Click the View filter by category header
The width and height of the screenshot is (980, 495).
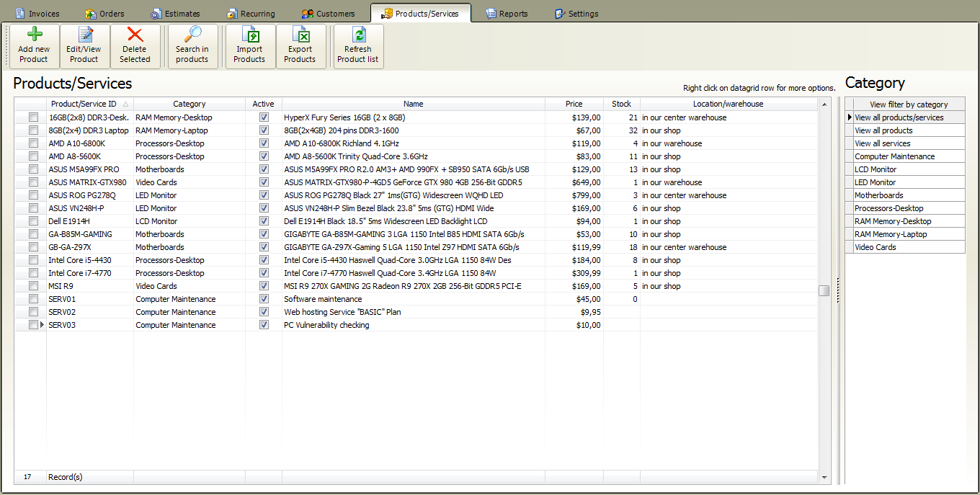click(909, 104)
